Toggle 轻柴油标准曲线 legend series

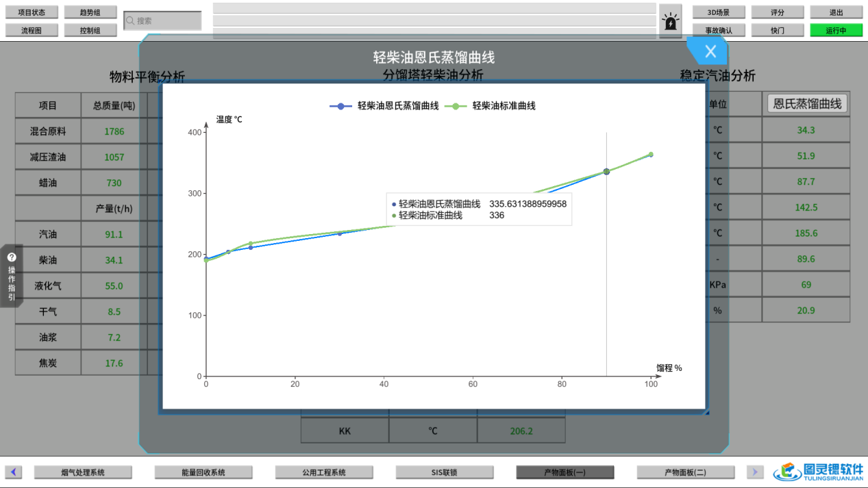[x=490, y=106]
